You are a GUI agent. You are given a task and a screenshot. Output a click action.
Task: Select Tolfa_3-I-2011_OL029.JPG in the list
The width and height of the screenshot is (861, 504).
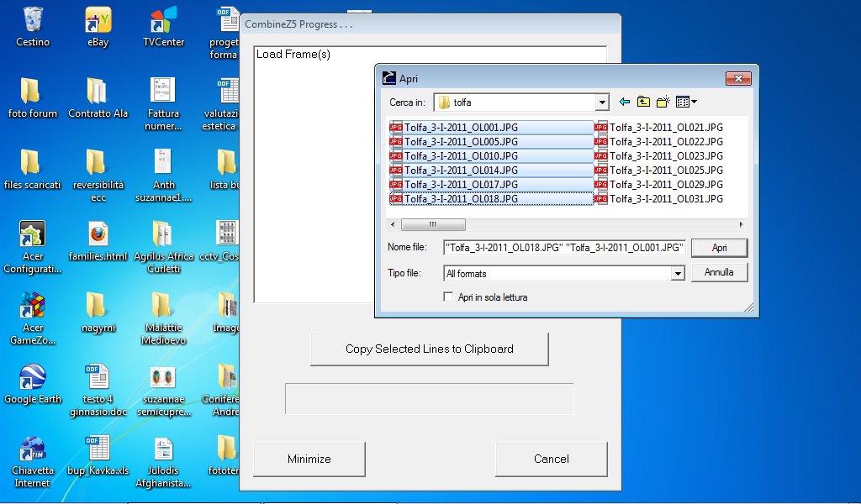coord(665,185)
